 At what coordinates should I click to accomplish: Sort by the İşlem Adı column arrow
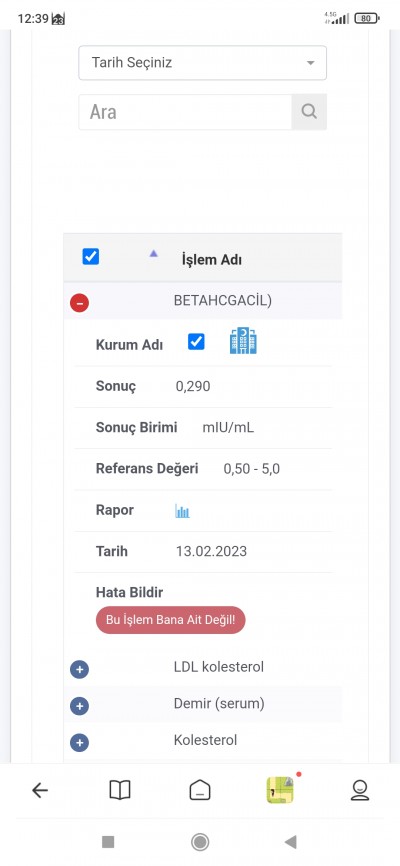(154, 254)
